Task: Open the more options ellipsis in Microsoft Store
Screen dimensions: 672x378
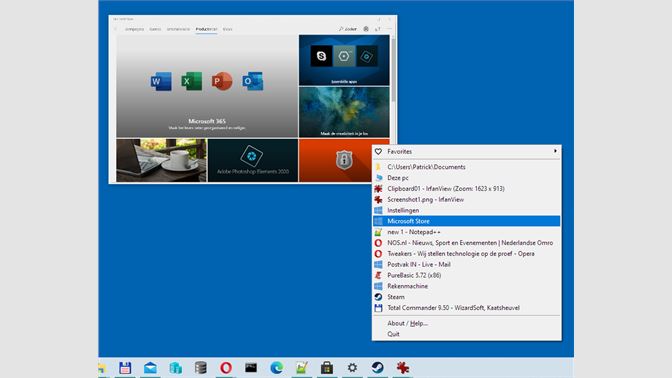Action: 389,29
